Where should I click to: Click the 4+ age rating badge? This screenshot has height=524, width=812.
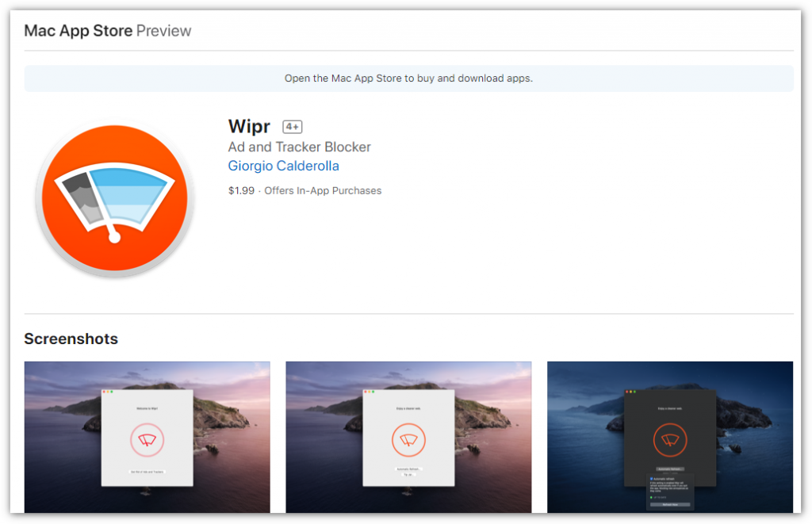[x=292, y=127]
